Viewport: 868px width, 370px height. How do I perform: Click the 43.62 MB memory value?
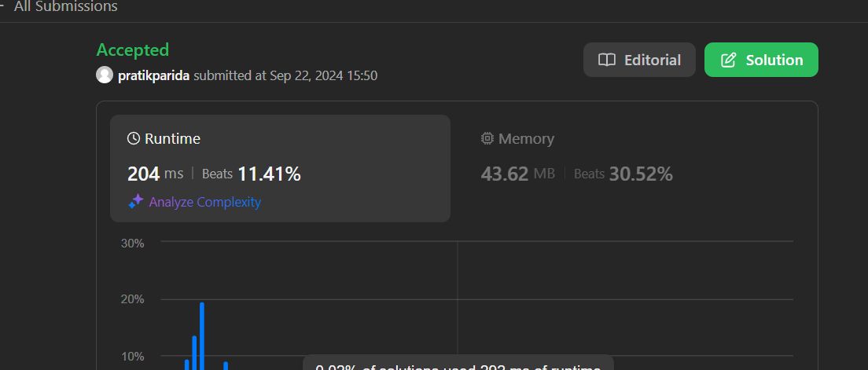(517, 174)
